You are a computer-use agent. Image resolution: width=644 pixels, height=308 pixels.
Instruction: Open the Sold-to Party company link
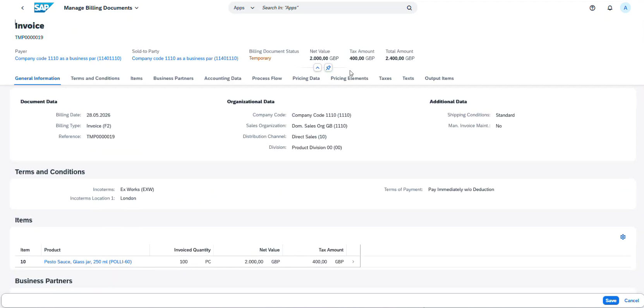click(x=185, y=59)
